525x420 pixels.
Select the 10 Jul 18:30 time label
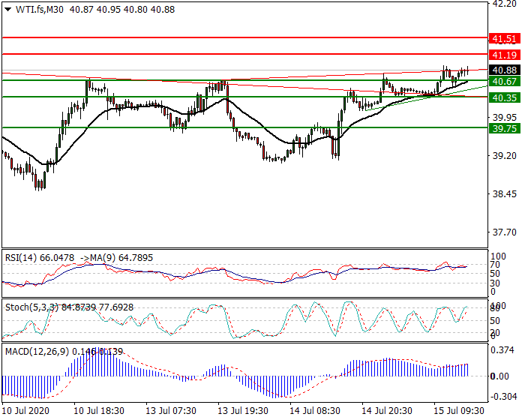pos(99,411)
